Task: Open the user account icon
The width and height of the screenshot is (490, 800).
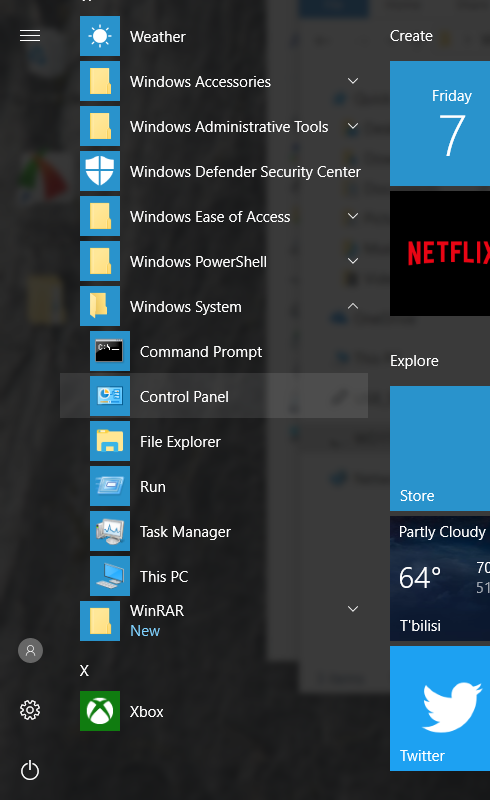Action: (x=30, y=651)
